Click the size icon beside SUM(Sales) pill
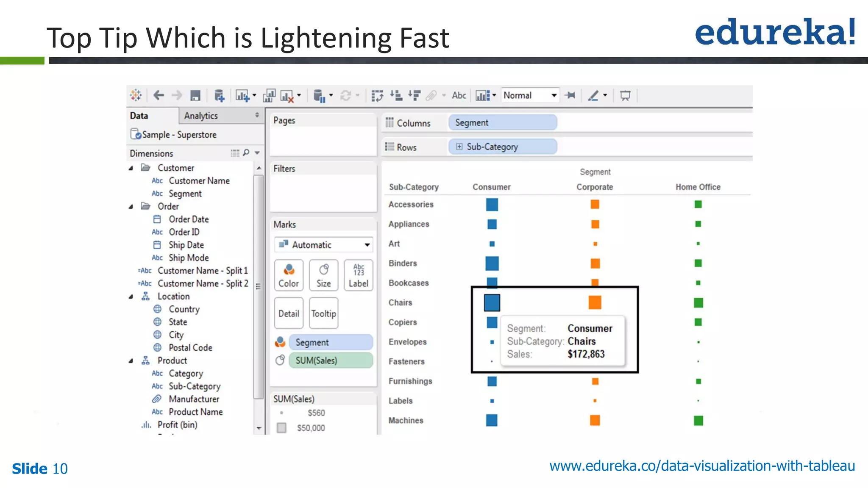 tap(280, 360)
